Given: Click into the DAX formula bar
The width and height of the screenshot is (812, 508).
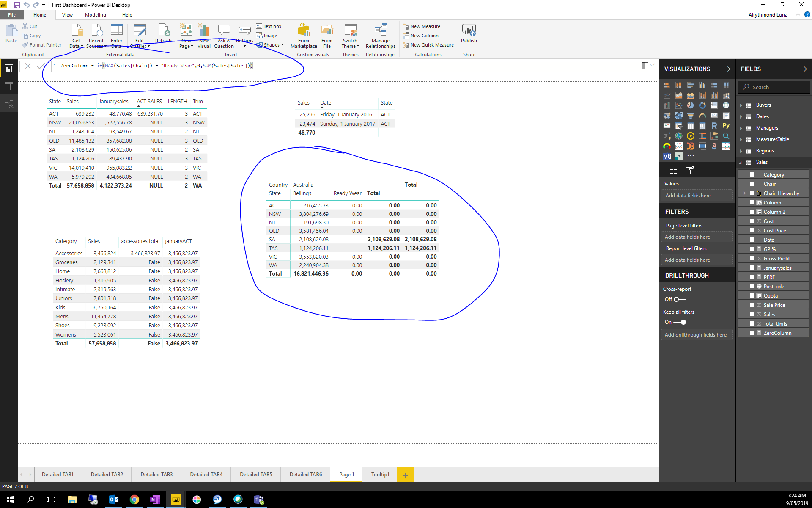Looking at the screenshot, I should [x=347, y=66].
